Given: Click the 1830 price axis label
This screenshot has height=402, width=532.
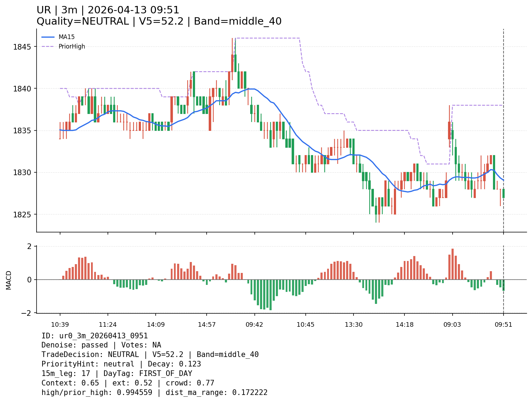Looking at the screenshot, I should coord(22,172).
